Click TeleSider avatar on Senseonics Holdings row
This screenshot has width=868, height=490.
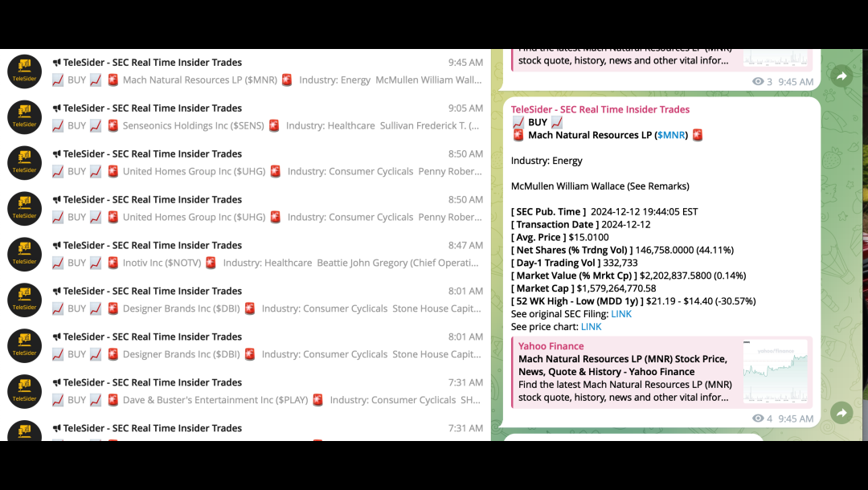click(x=24, y=117)
